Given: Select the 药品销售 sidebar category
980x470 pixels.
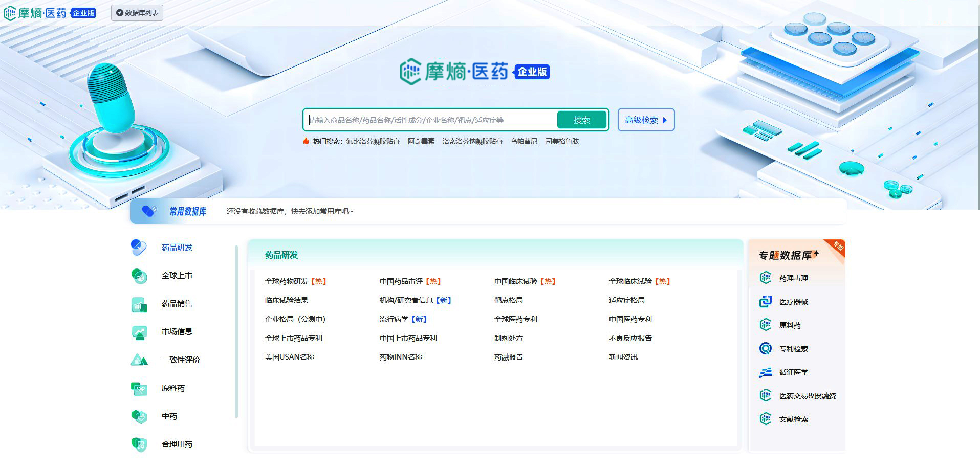Looking at the screenshot, I should pos(177,304).
